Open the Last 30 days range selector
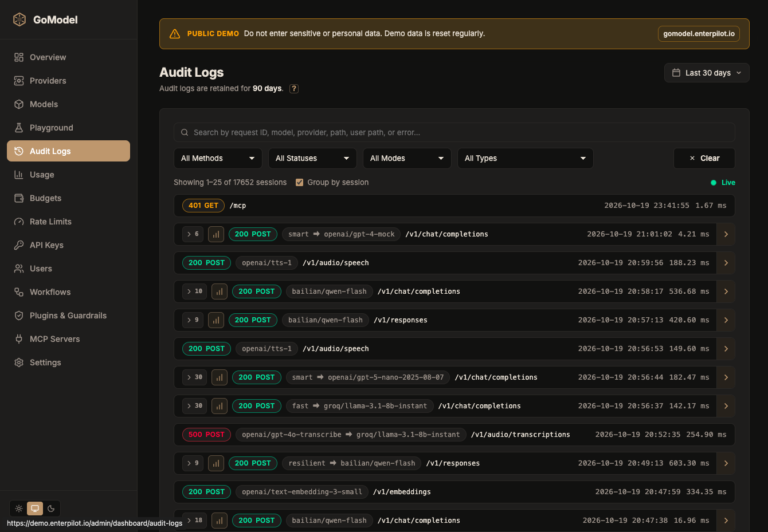 click(707, 73)
